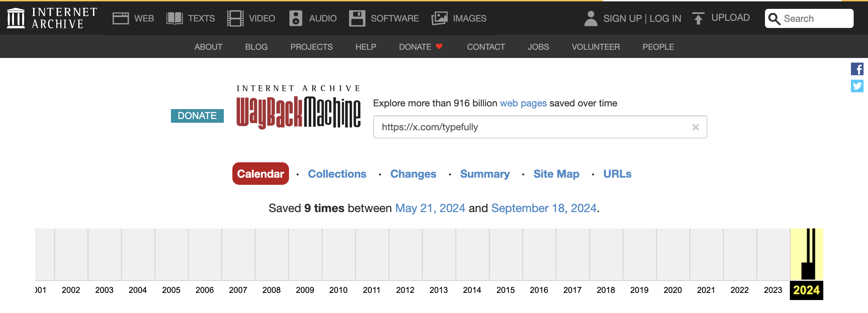The width and height of the screenshot is (868, 313).
Task: Follow the 'web pages' link
Action: coord(523,103)
